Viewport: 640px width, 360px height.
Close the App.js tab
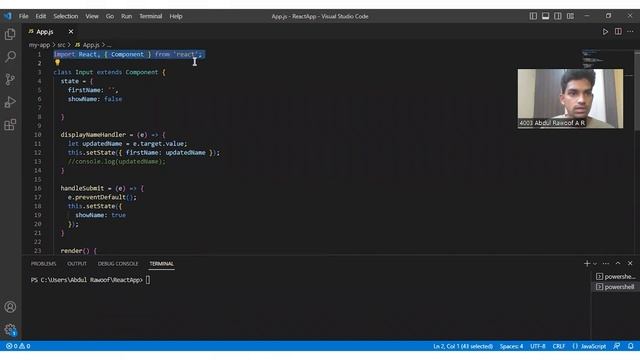pos(71,31)
